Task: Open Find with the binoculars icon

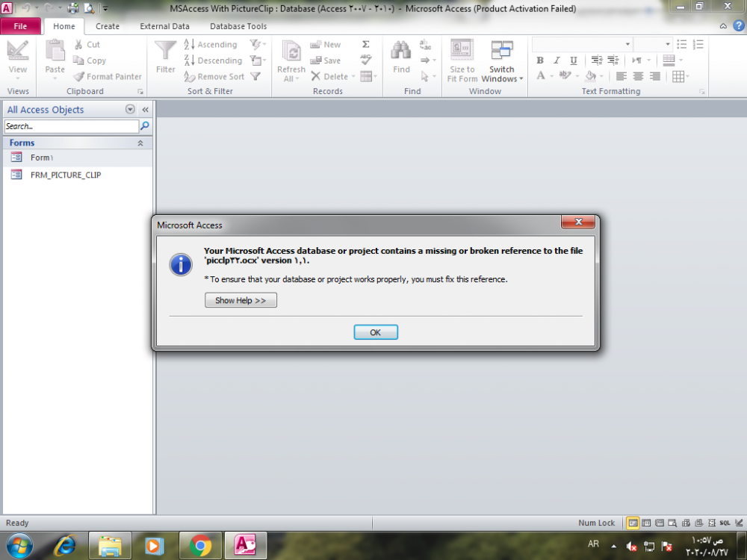Action: tap(401, 51)
